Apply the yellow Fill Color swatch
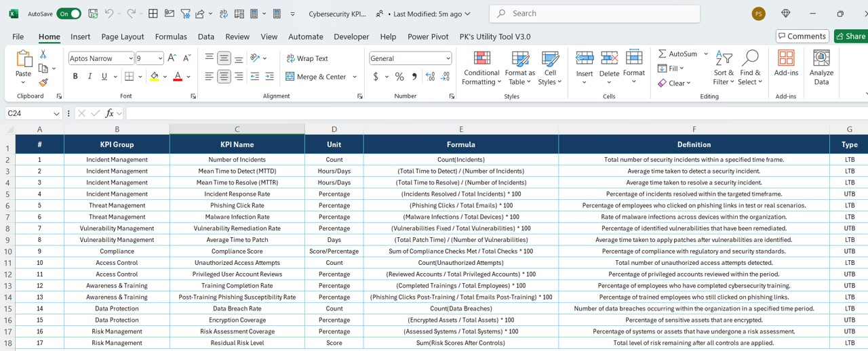 [x=155, y=77]
